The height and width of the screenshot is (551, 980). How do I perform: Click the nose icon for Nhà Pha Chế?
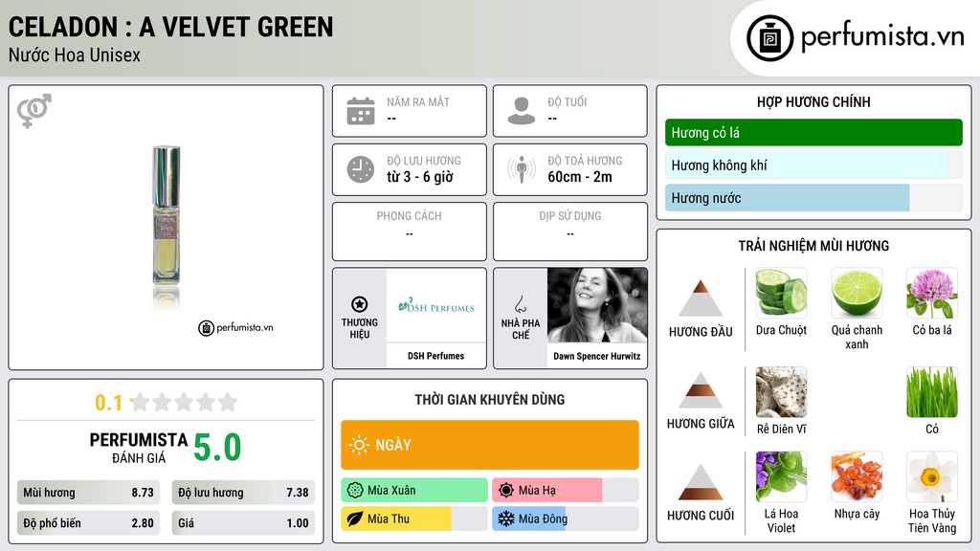click(x=520, y=304)
